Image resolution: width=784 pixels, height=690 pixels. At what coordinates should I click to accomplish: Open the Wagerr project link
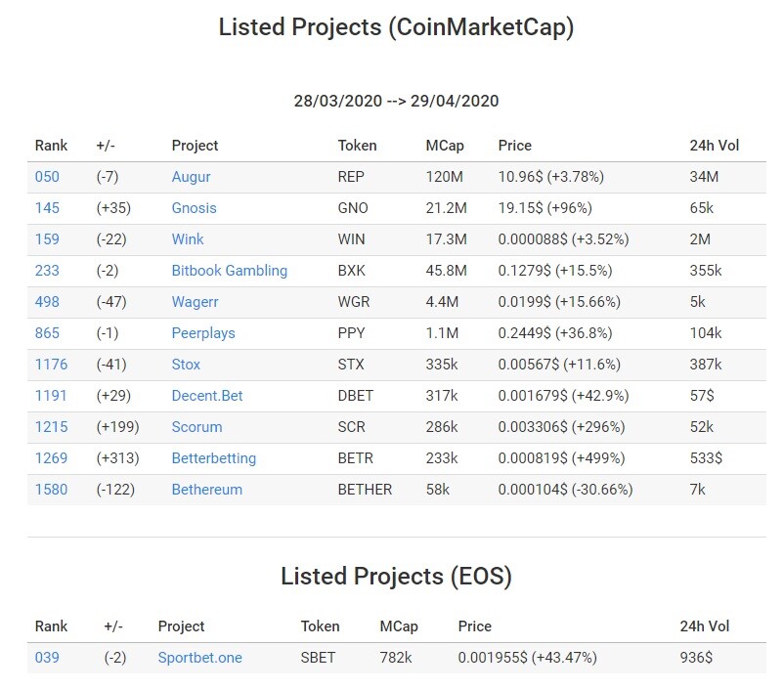(x=195, y=302)
